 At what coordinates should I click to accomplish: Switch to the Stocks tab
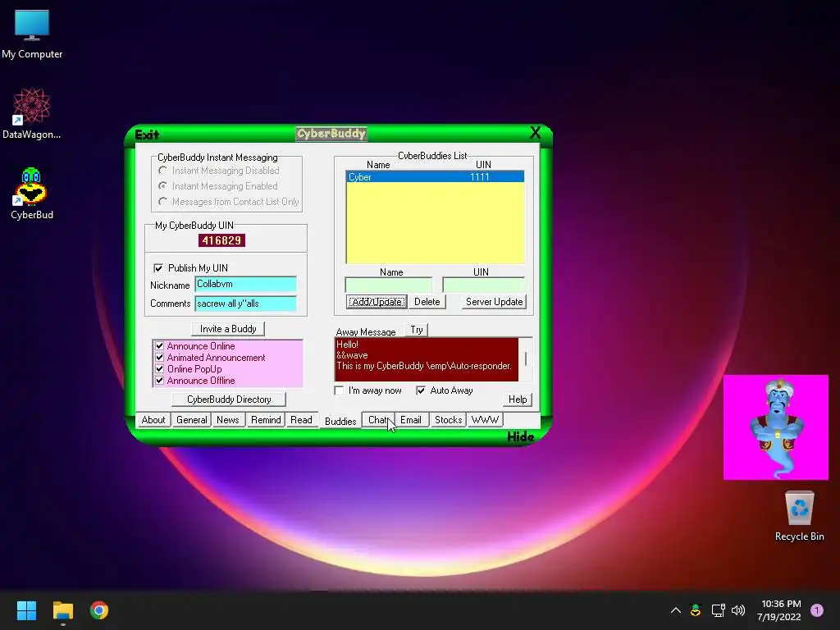(x=448, y=420)
